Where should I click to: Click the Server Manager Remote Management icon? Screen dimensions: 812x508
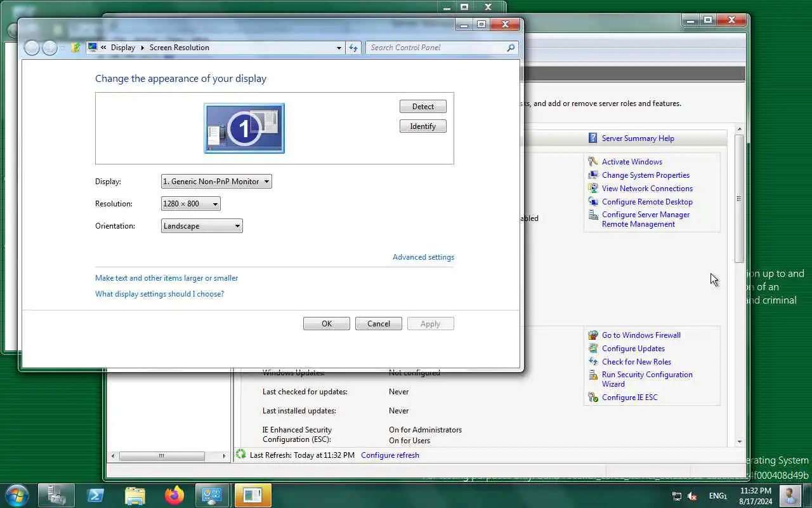click(x=593, y=215)
